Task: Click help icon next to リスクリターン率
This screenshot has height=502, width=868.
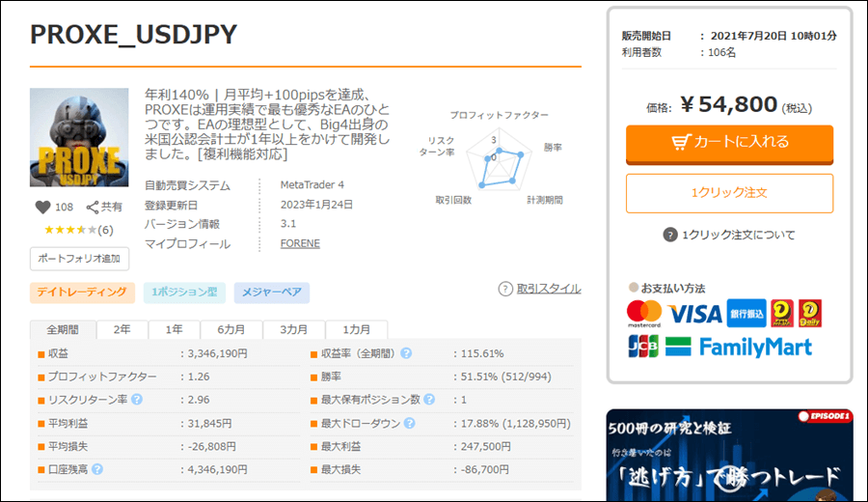Action: pyautogui.click(x=137, y=400)
